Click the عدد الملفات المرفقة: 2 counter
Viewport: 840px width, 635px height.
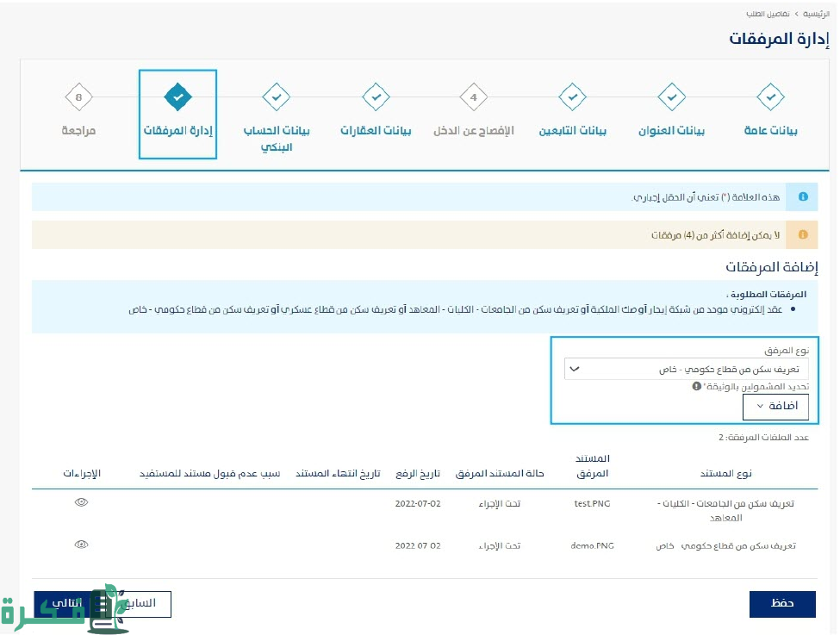[x=764, y=438]
